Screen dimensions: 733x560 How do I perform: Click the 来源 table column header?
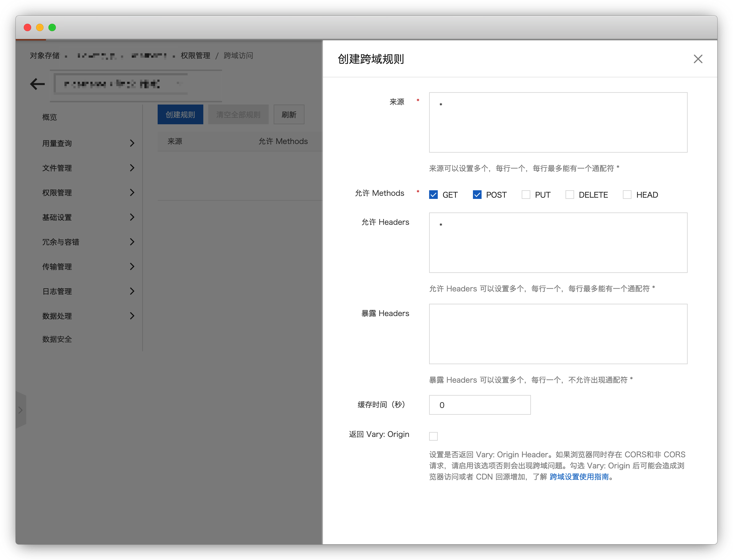pos(175,141)
